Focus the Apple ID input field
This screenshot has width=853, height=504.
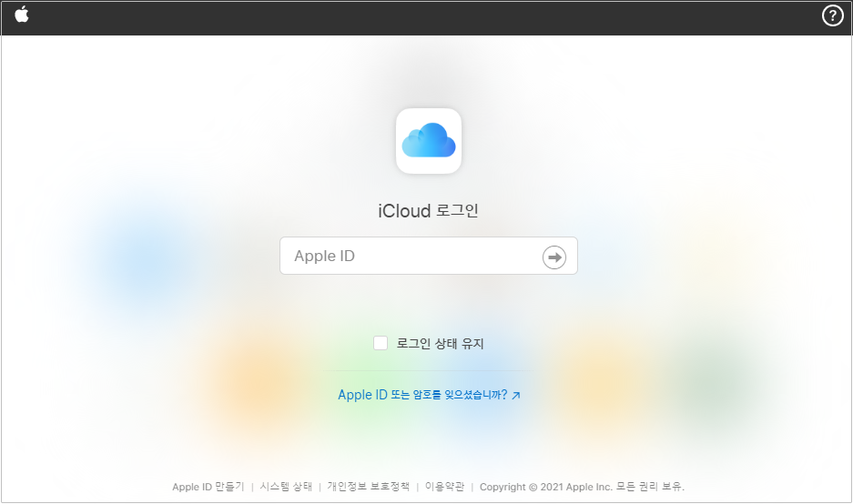429,256
